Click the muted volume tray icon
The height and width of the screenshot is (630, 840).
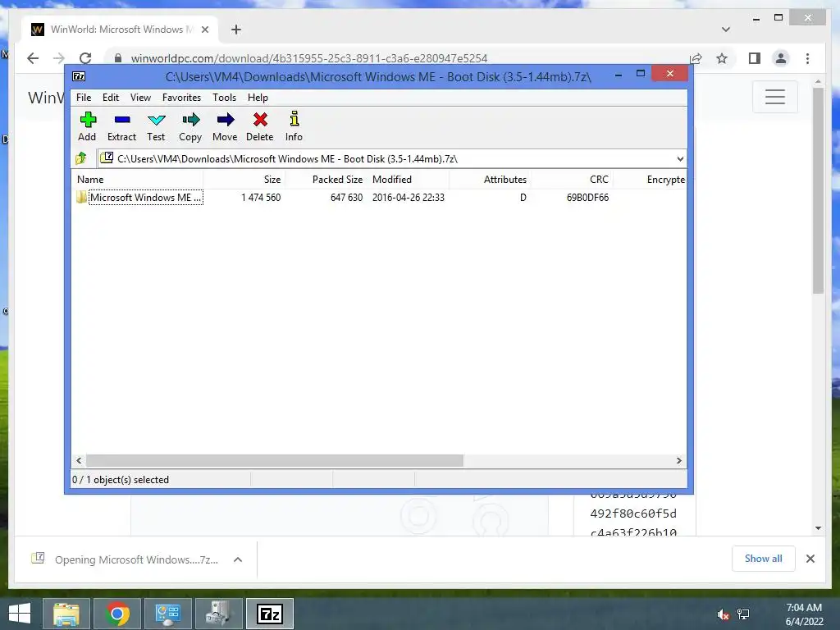tap(722, 614)
